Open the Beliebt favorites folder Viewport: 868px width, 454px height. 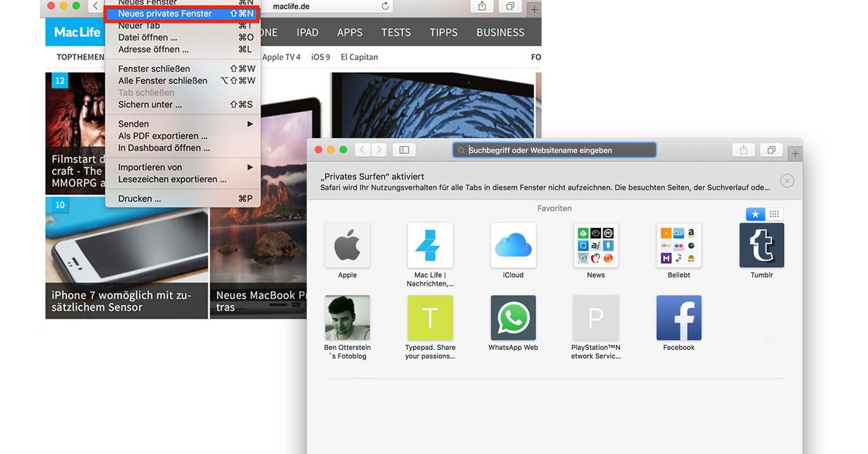click(678, 245)
